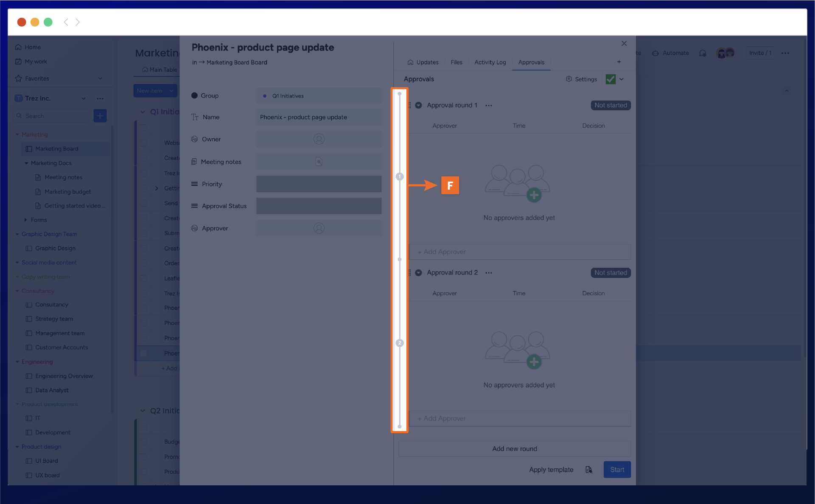This screenshot has height=504, width=815.
Task: Click Add new round button
Action: [x=514, y=449]
